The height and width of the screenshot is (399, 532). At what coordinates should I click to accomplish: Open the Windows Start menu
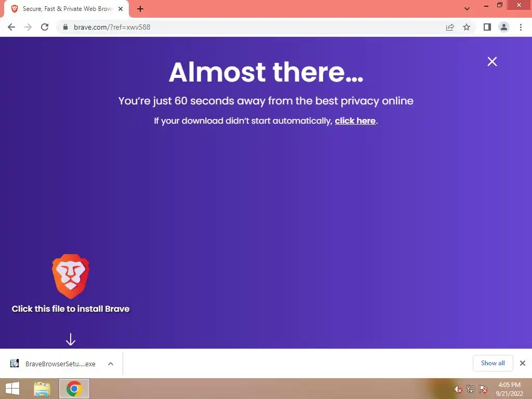pyautogui.click(x=12, y=389)
